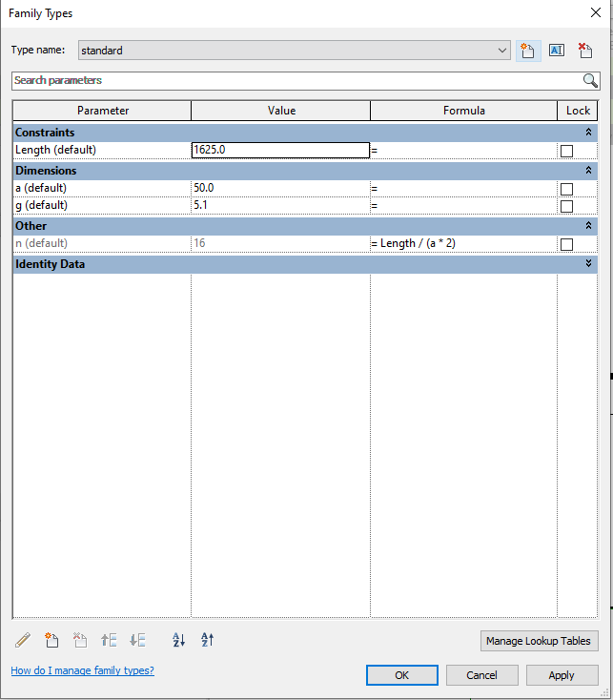Collapse the Constraints group
The image size is (613, 700).
point(588,133)
